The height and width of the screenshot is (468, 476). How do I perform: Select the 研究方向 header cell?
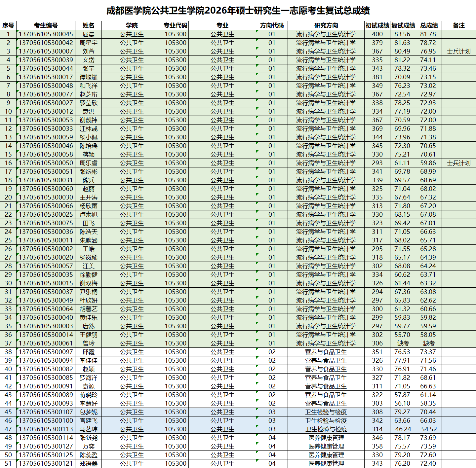point(326,25)
